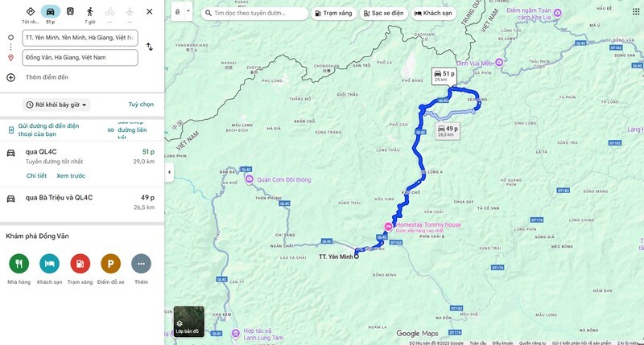Show parking with Điểm đỗ xe icon
This screenshot has height=345, width=644.
tap(110, 264)
